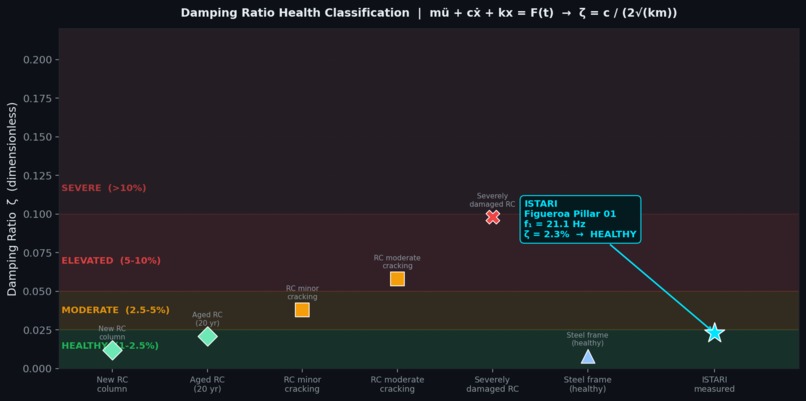
Task: Click the 0.150 y-axis tick value
Action: pos(38,137)
